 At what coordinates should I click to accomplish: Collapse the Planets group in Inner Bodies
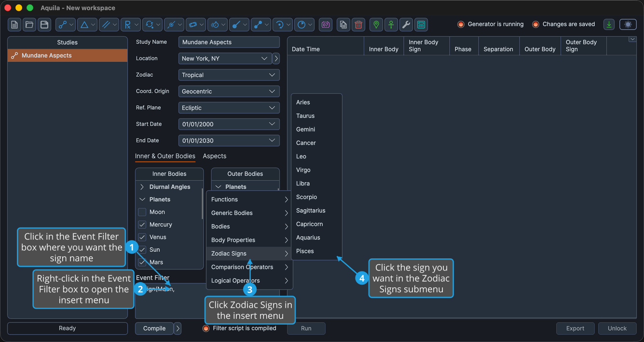point(142,199)
